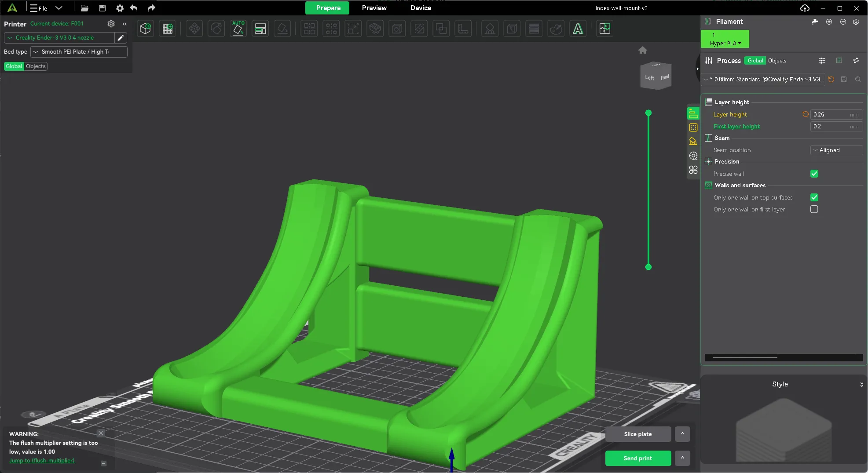This screenshot has width=868, height=473.
Task: Click the Arrange all objects icon
Action: click(260, 29)
